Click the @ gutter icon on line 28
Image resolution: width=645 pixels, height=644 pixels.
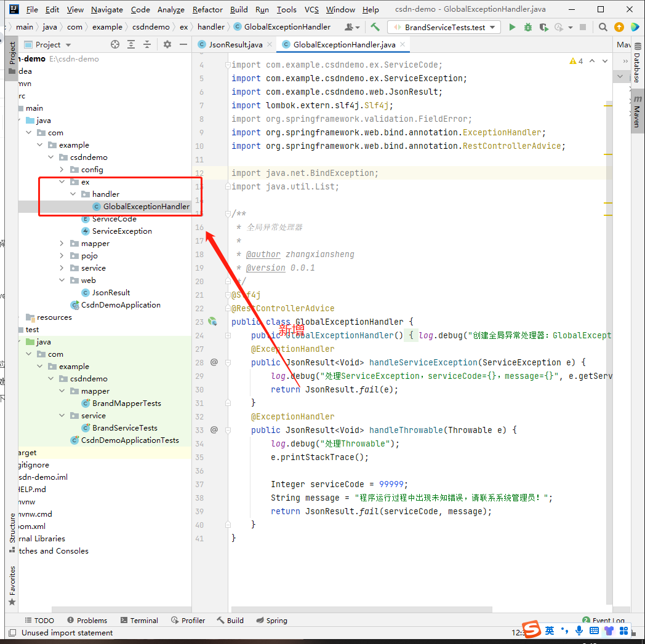pyautogui.click(x=214, y=362)
